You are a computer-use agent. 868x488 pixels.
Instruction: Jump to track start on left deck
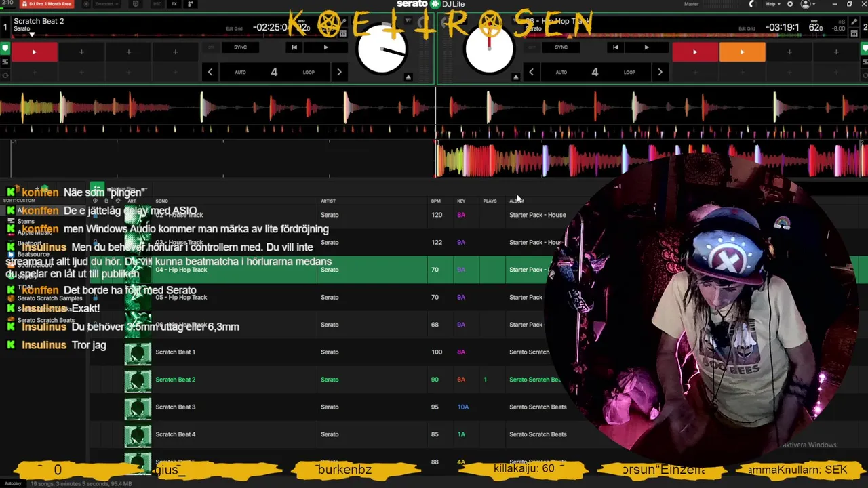pos(294,47)
